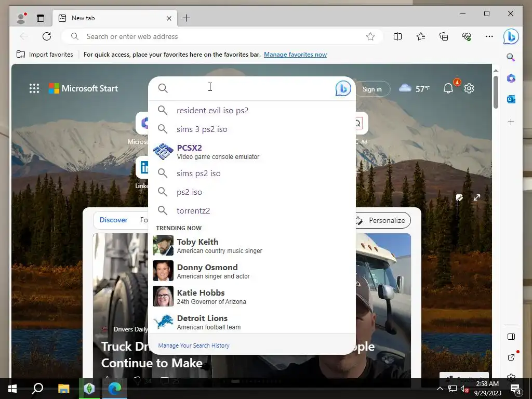Open the tab actions menu icon

click(41, 18)
